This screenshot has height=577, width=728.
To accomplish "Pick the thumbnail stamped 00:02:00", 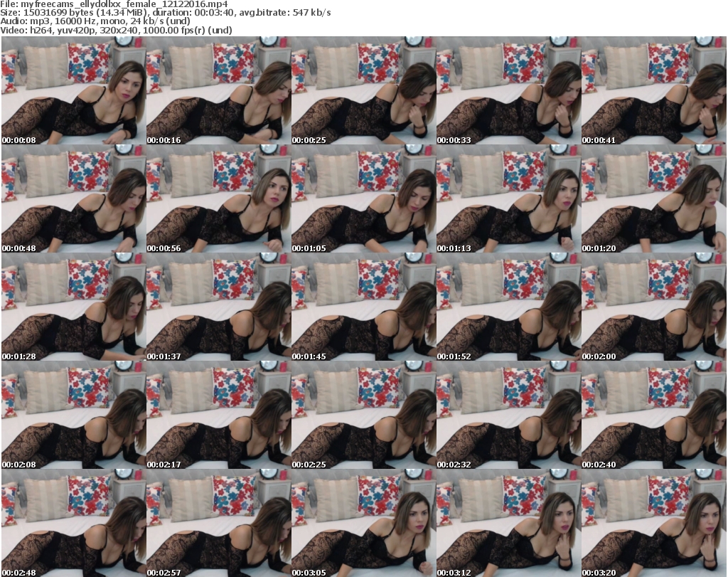I will (x=653, y=307).
